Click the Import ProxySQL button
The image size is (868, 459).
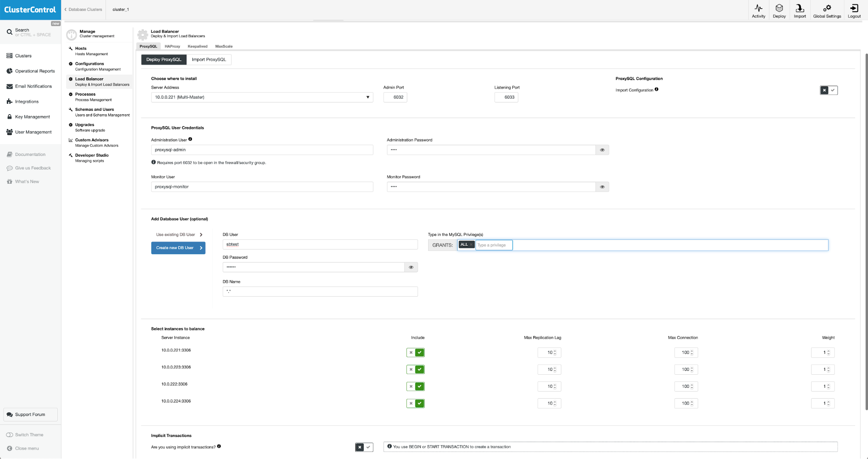209,59
